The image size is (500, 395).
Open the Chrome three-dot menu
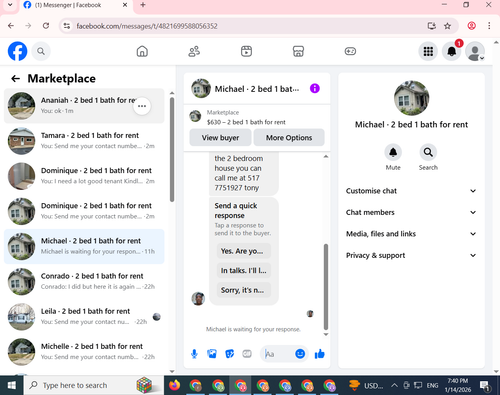pos(489,26)
